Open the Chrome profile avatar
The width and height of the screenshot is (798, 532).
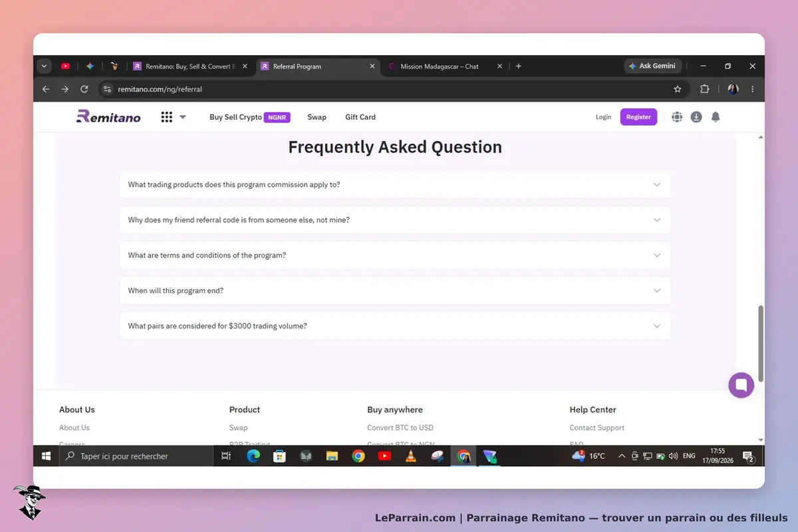733,89
